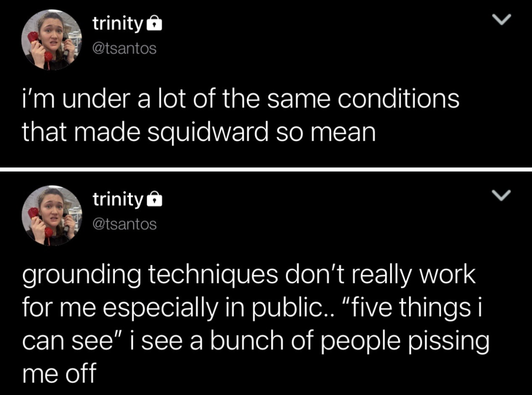532x395 pixels.
Task: Click the lock icon beside trinity in the top tweet
Action: [153, 23]
